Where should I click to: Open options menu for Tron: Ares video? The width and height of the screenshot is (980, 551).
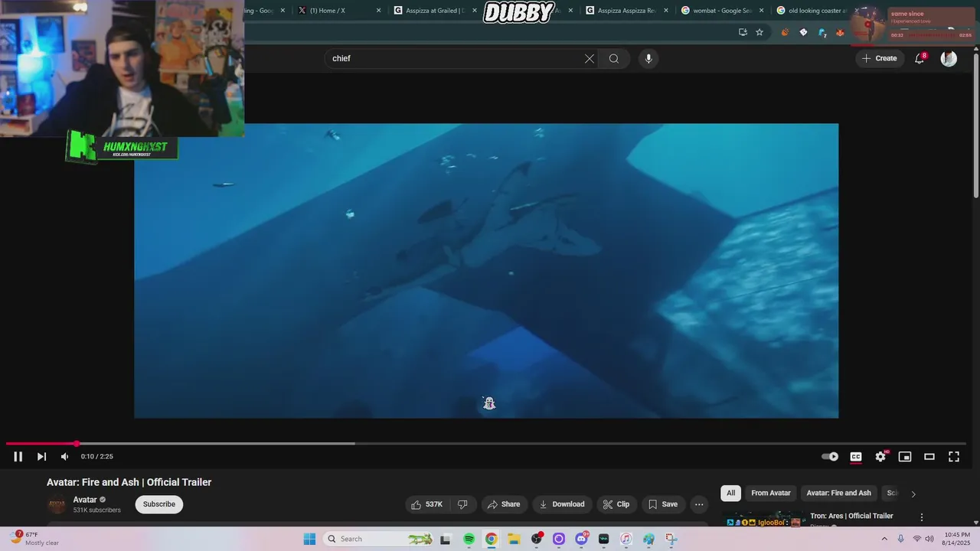(x=922, y=517)
